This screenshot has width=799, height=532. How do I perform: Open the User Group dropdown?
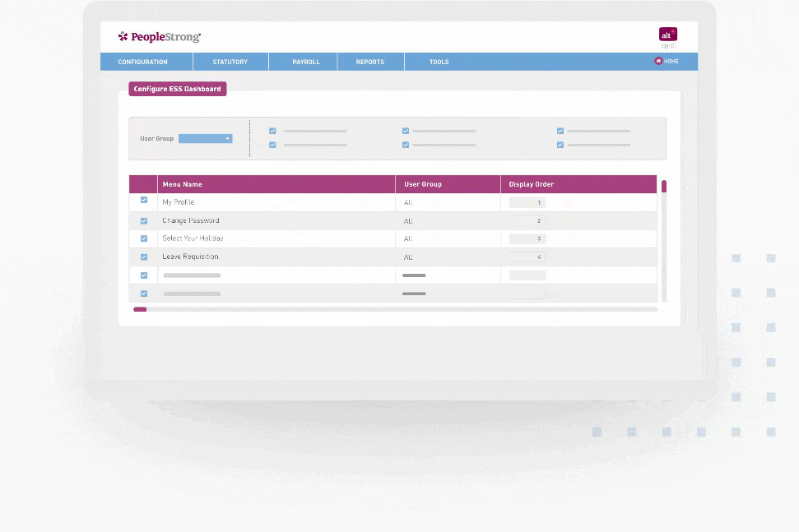point(206,139)
